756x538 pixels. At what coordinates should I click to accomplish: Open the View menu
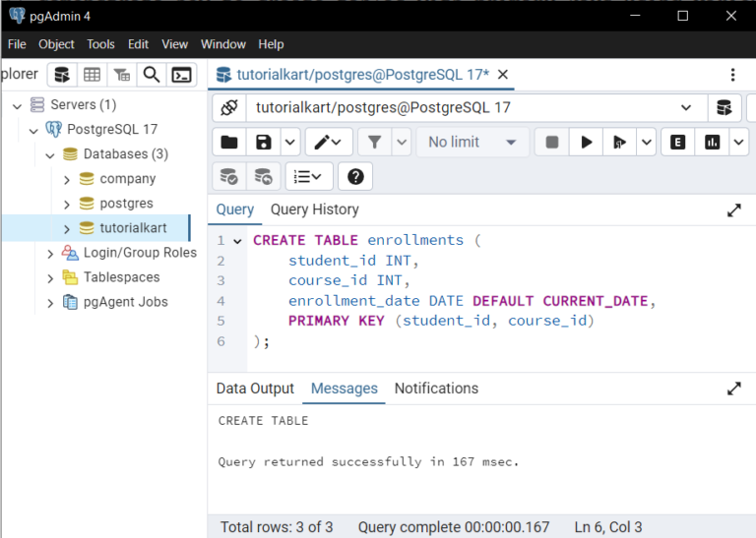[174, 44]
